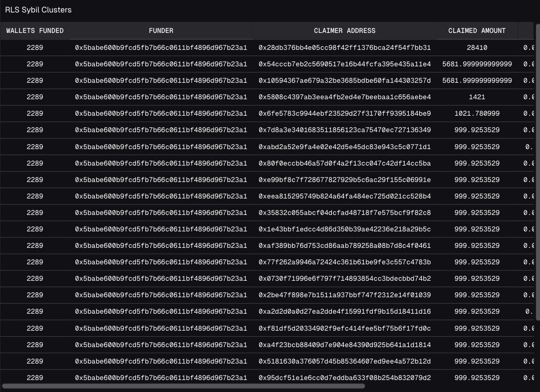Screen dimensions: 540x392
Task: Select claimer address 0x5808c4397ab3eea4fb2ed4e7beebaa1c656aebe4
Action: pyautogui.click(x=344, y=97)
